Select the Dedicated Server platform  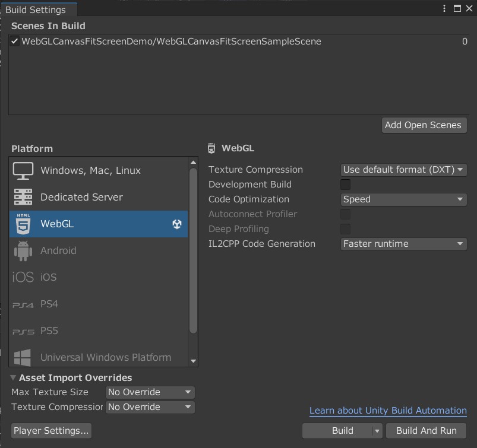(x=99, y=197)
